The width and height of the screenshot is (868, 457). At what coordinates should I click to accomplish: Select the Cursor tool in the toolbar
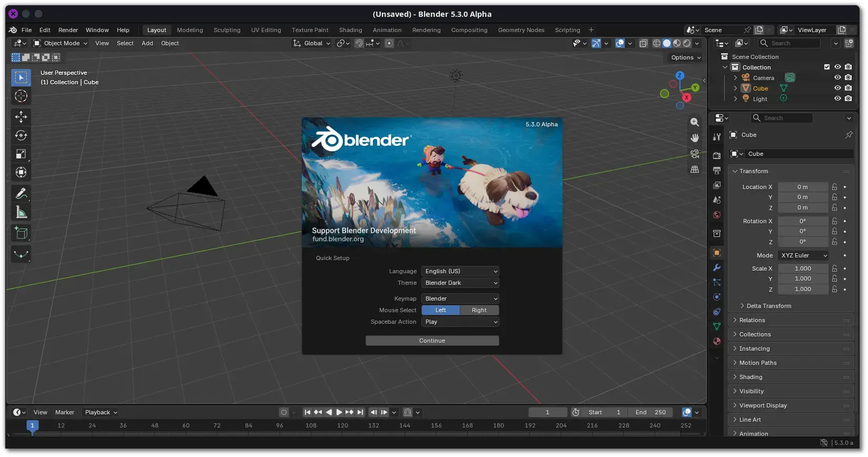pyautogui.click(x=21, y=96)
